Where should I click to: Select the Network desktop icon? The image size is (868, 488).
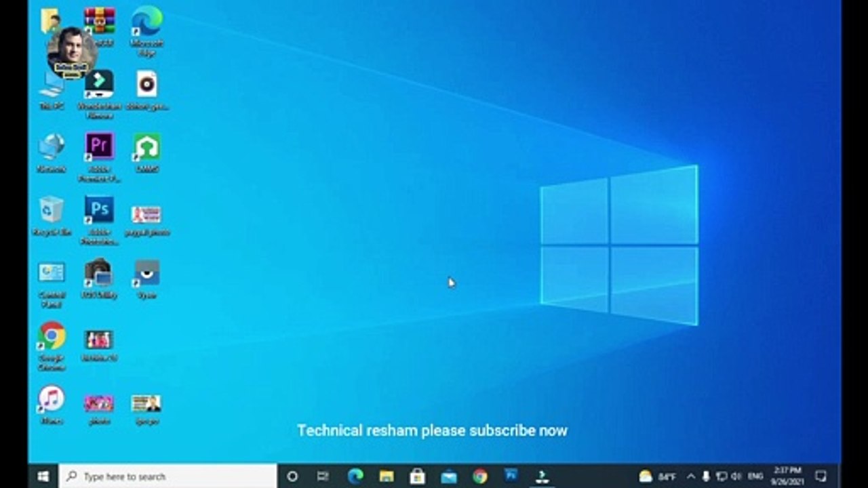52,153
